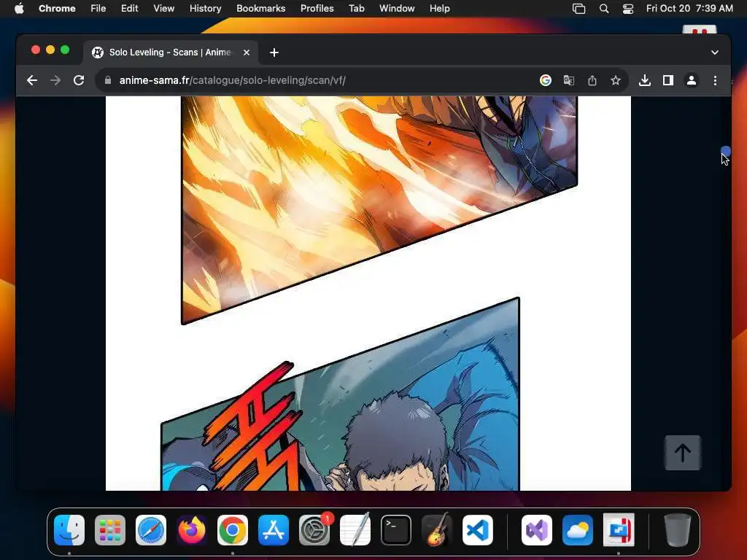Screen dimensions: 747x560
Task: Open the Profiles menu
Action: [x=317, y=9]
